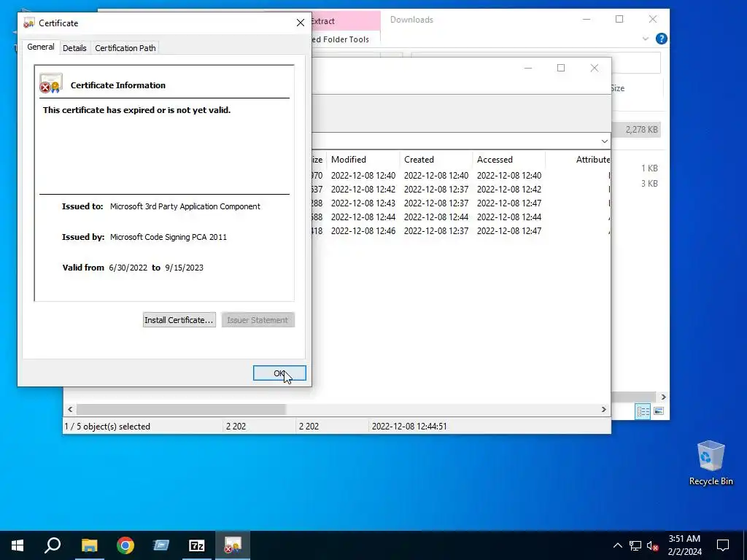Click the Certificate taskbar icon
Image resolution: width=747 pixels, height=560 pixels.
pos(233,545)
